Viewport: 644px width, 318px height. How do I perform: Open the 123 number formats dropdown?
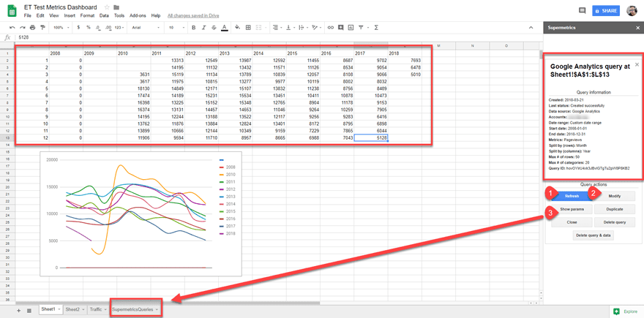(x=119, y=28)
